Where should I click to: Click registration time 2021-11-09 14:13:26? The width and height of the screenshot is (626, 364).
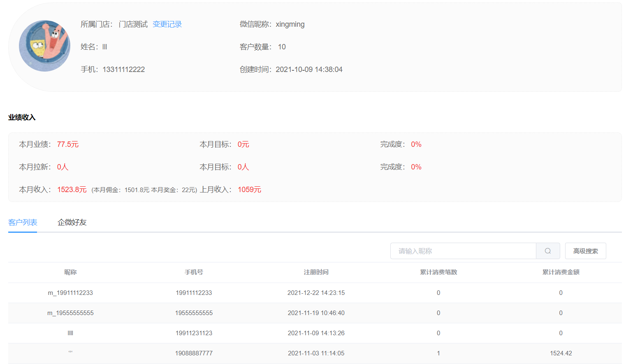click(x=316, y=333)
